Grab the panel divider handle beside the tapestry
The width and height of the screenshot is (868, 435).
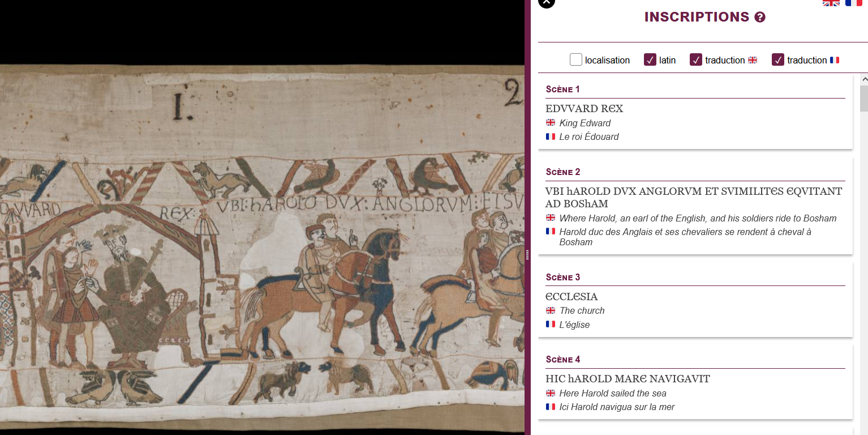pyautogui.click(x=527, y=255)
